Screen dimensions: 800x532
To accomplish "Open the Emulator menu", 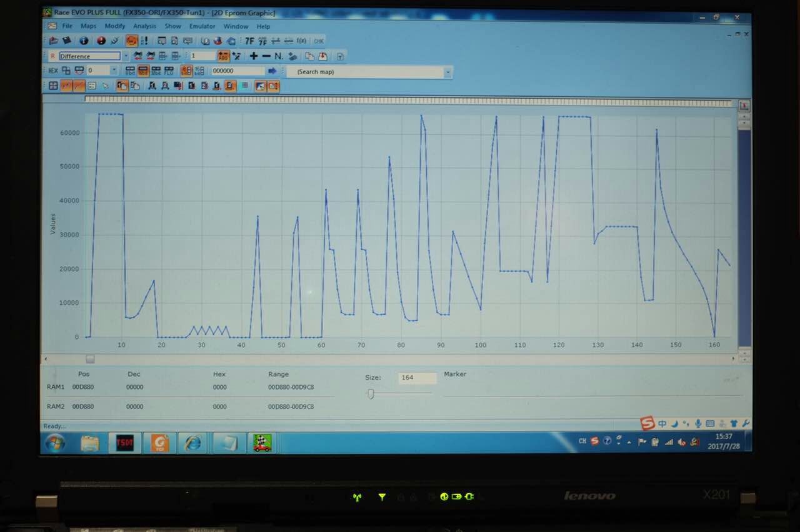I will 202,26.
